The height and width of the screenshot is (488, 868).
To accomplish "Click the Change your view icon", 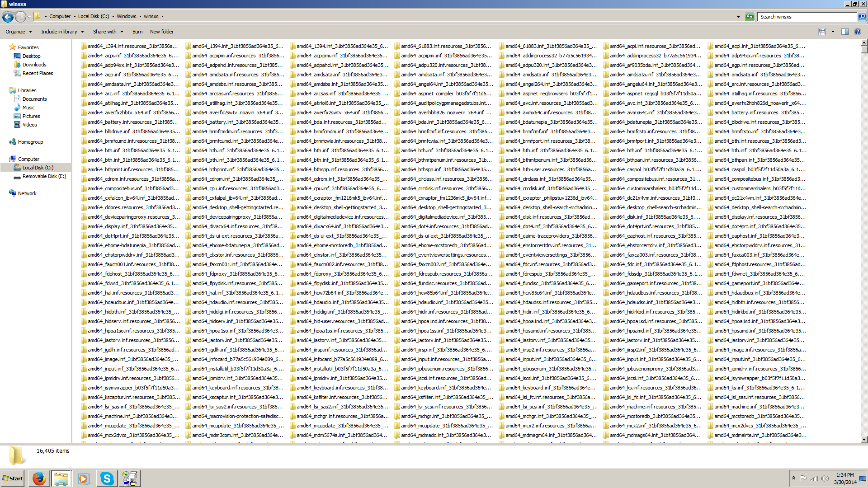I will point(822,32).
